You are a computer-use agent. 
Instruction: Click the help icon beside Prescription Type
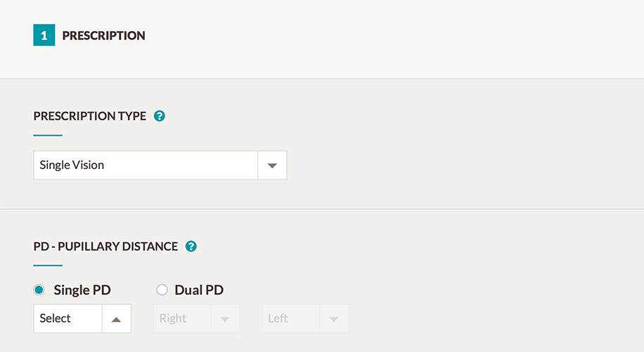click(x=160, y=116)
